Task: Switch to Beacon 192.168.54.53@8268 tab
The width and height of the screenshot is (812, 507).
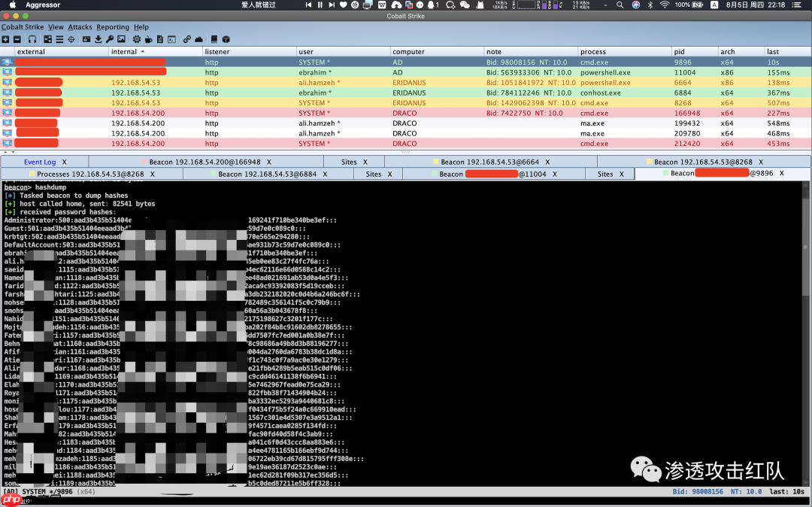Action: (703, 162)
